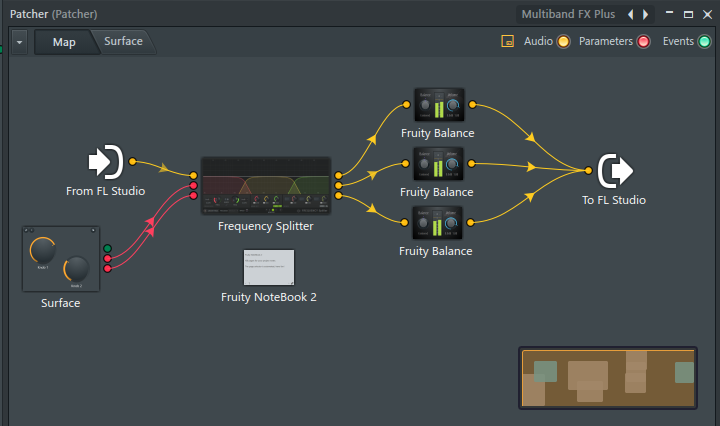This screenshot has width=720, height=426.
Task: Select the Surface control module
Action: point(61,259)
